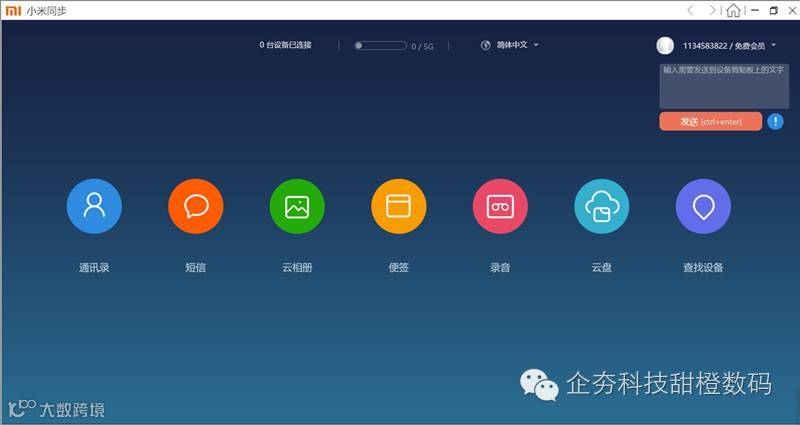Minimize the 小米同步 window
800x425 pixels.
pos(756,10)
